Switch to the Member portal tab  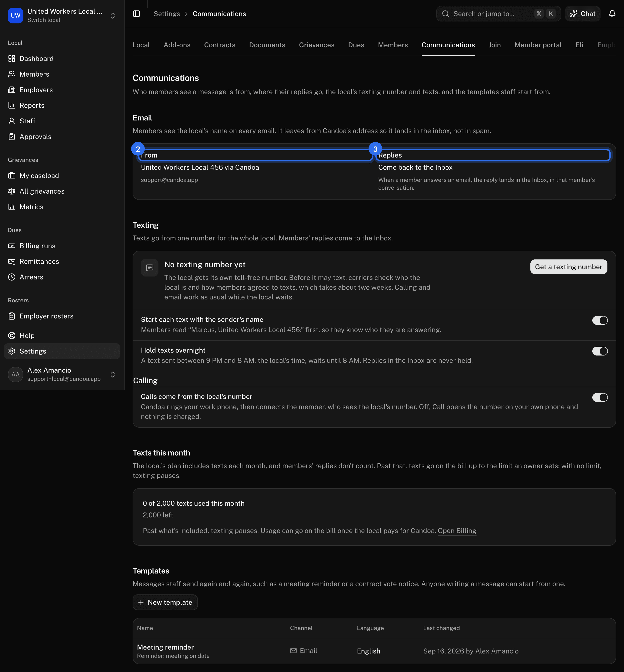[x=538, y=45]
